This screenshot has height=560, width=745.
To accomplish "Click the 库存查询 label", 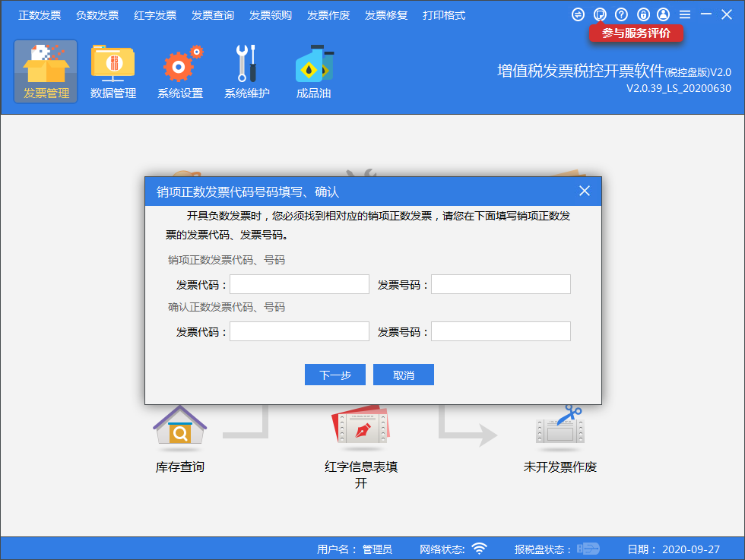I will coord(179,467).
